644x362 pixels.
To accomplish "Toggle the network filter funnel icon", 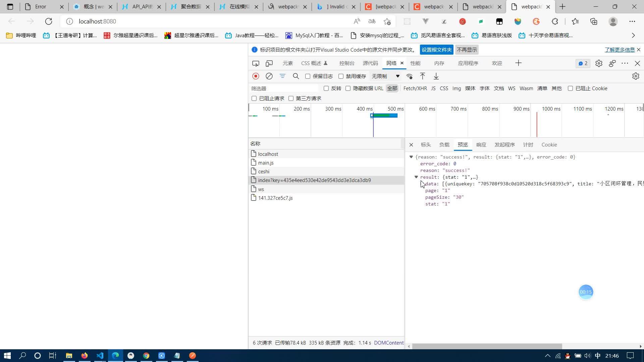I will tap(282, 76).
